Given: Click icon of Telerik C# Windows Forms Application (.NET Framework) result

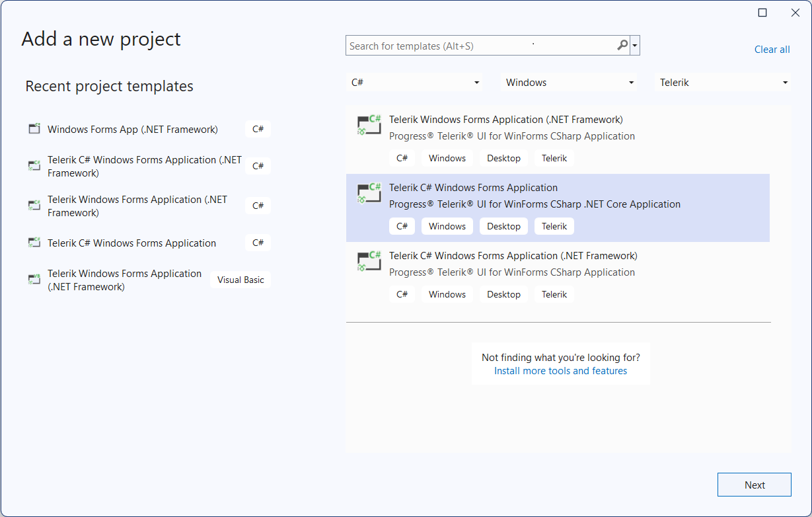Looking at the screenshot, I should pyautogui.click(x=369, y=261).
